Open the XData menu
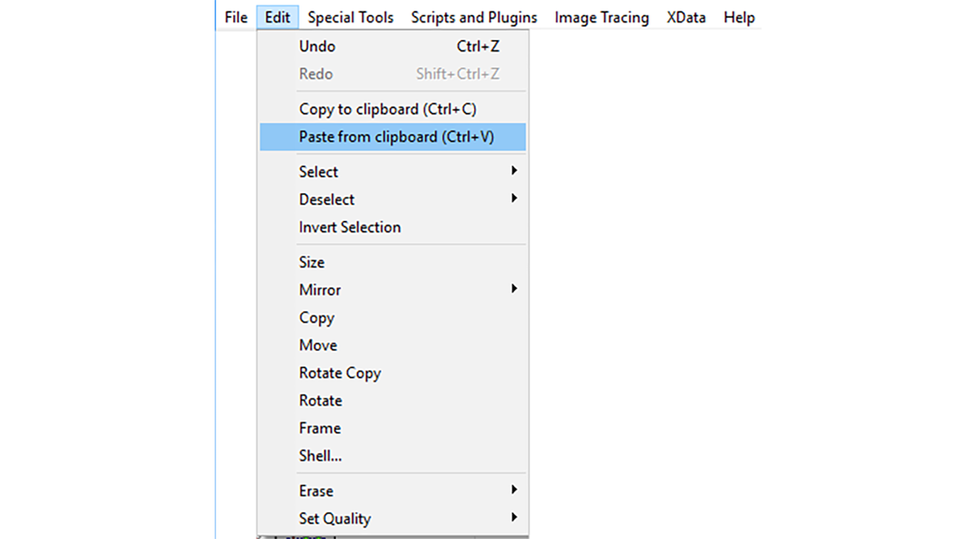This screenshot has height=539, width=980. click(686, 17)
